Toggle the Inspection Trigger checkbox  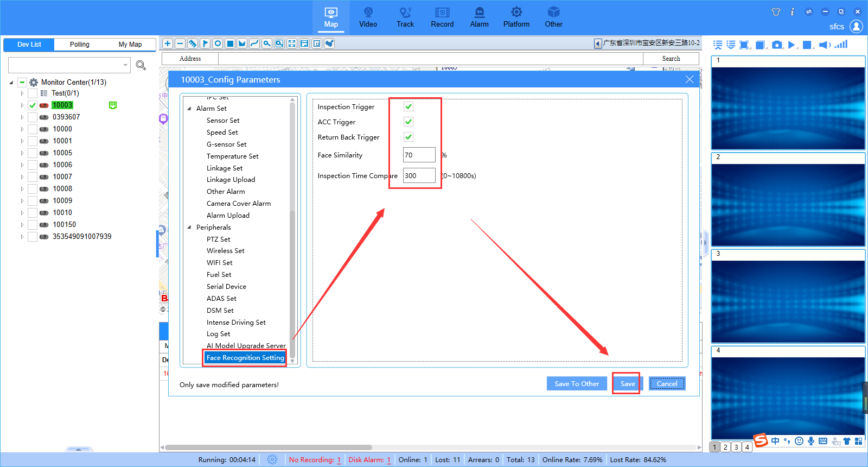click(x=409, y=107)
